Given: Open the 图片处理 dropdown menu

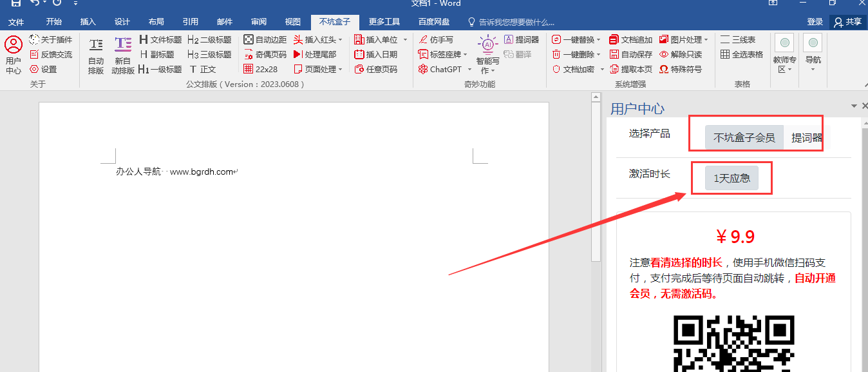Looking at the screenshot, I should point(706,40).
